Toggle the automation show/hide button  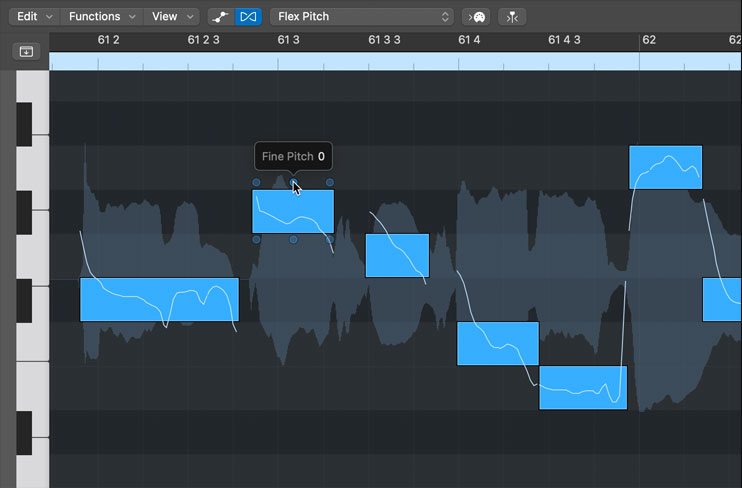click(x=221, y=17)
